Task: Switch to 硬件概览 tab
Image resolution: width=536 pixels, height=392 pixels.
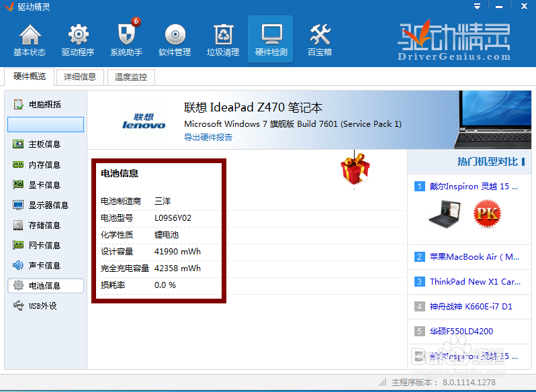Action: (x=30, y=77)
